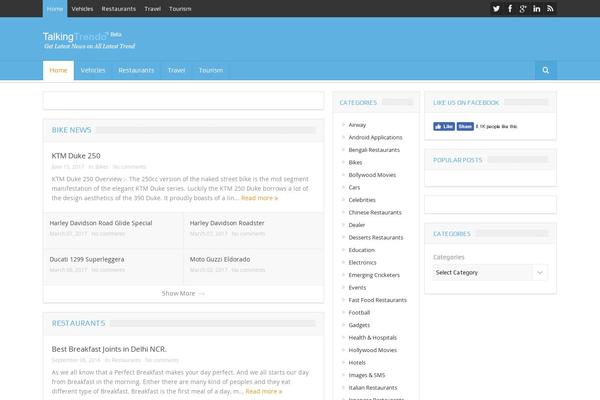Select Home in the top dark bar
Screen dimensions: 600x400
pyautogui.click(x=55, y=8)
